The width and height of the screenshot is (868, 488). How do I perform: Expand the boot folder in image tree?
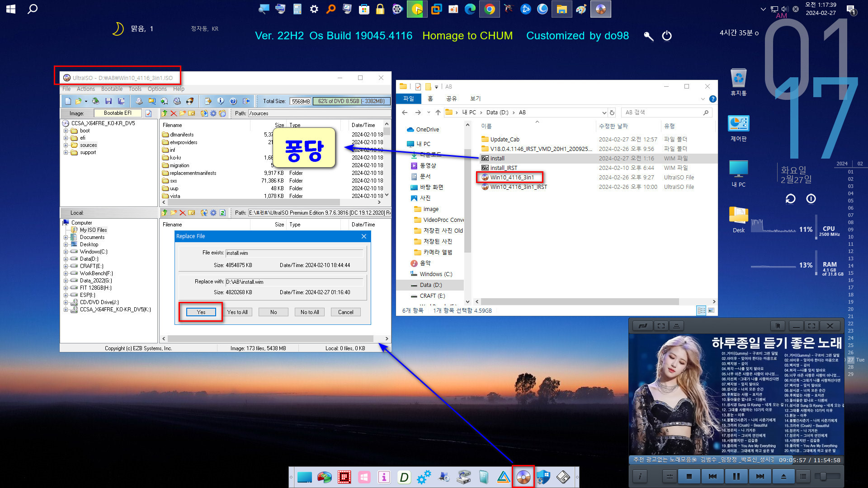(x=66, y=131)
